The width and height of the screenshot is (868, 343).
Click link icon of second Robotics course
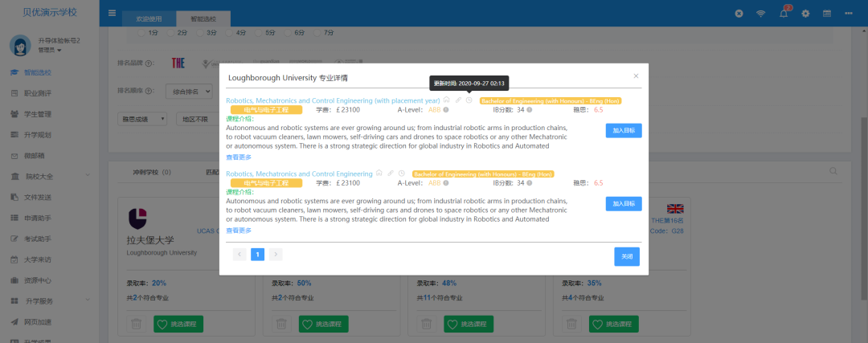coord(391,174)
